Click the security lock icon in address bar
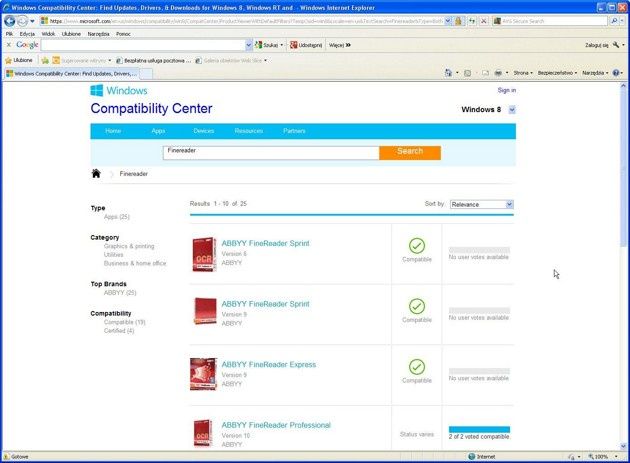 tap(458, 21)
